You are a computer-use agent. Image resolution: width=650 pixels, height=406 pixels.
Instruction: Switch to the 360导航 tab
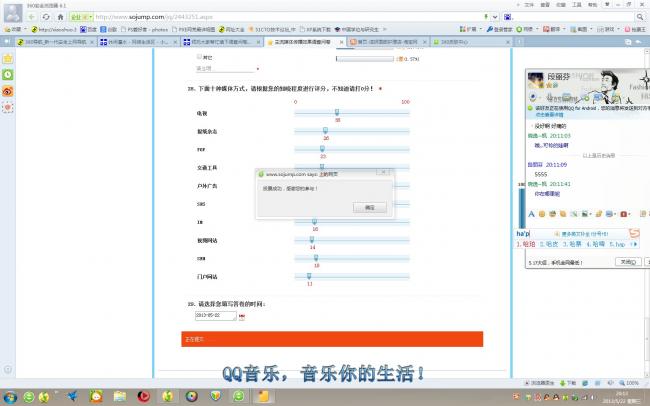pyautogui.click(x=55, y=42)
